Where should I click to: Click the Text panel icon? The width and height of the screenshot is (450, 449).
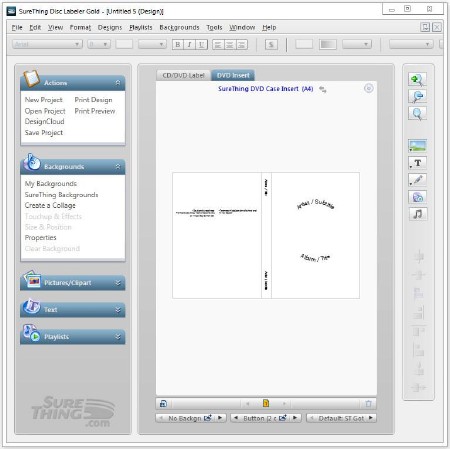tap(32, 306)
